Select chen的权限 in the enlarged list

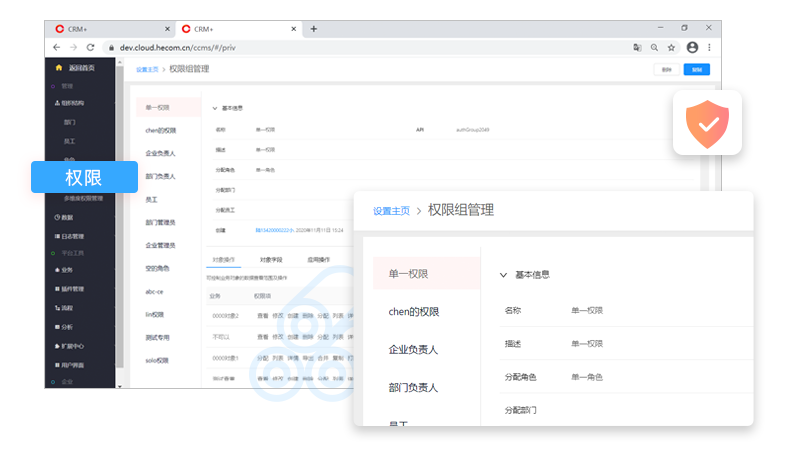(x=413, y=311)
